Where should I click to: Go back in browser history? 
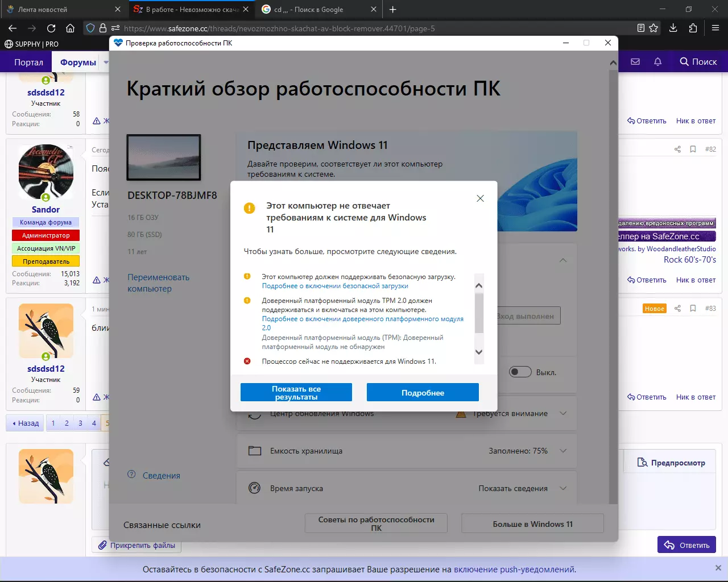pyautogui.click(x=13, y=28)
